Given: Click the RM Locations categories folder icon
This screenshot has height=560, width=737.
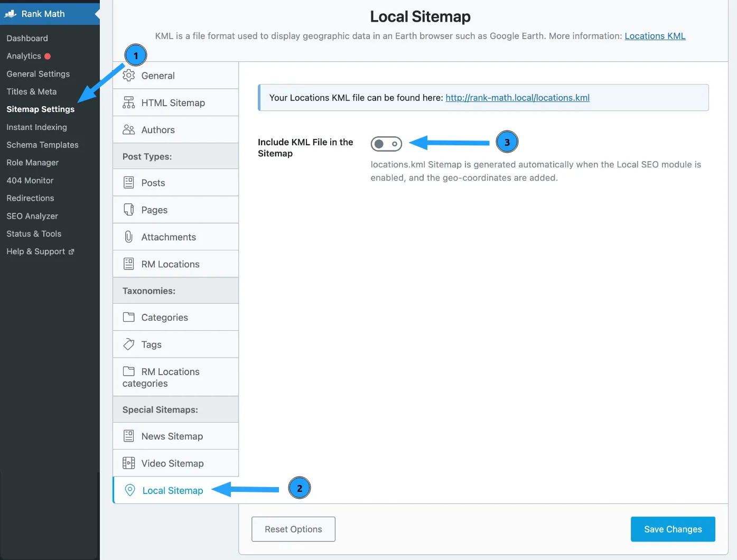Looking at the screenshot, I should 128,371.
